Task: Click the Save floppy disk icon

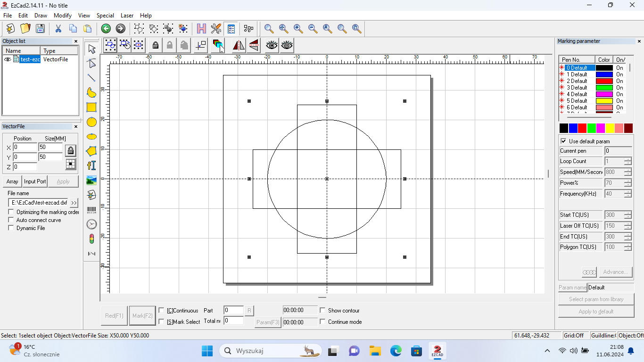Action: coord(40,28)
